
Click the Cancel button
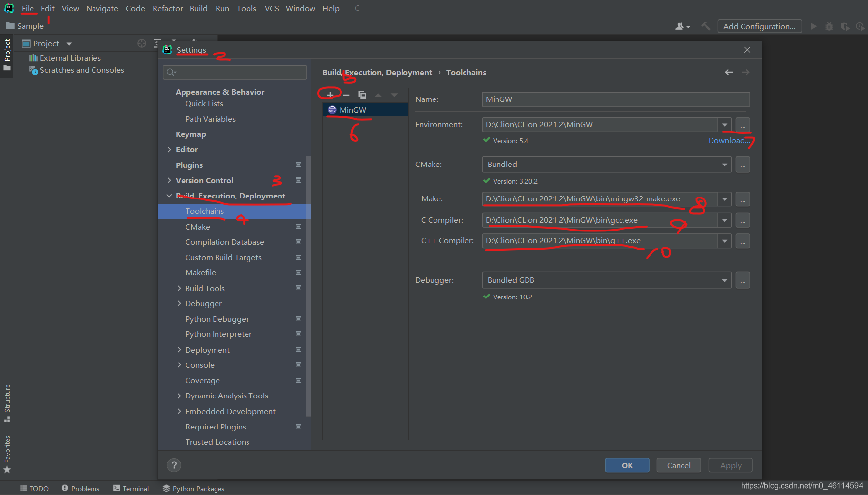pyautogui.click(x=679, y=465)
